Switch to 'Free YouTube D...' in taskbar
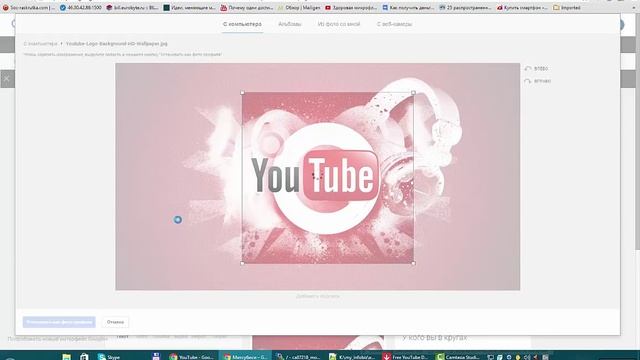 click(x=405, y=356)
